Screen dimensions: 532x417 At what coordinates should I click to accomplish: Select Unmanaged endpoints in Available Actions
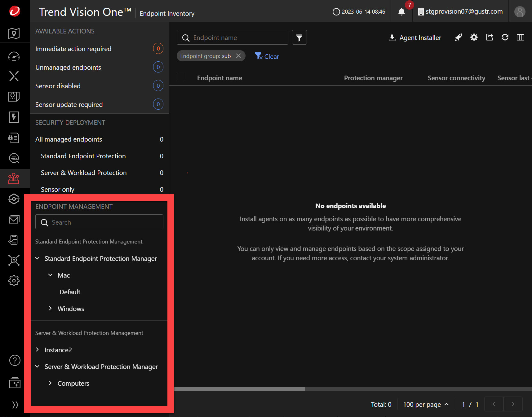[68, 68]
